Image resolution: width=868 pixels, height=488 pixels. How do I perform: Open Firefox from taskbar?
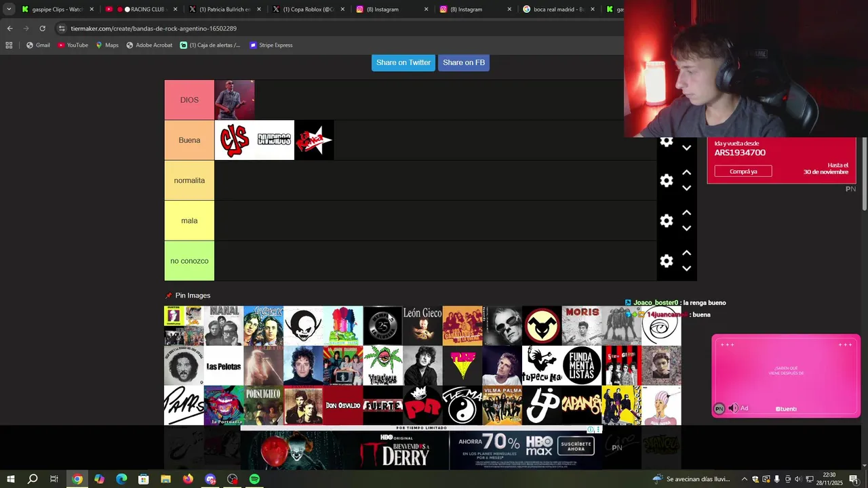pos(188,479)
